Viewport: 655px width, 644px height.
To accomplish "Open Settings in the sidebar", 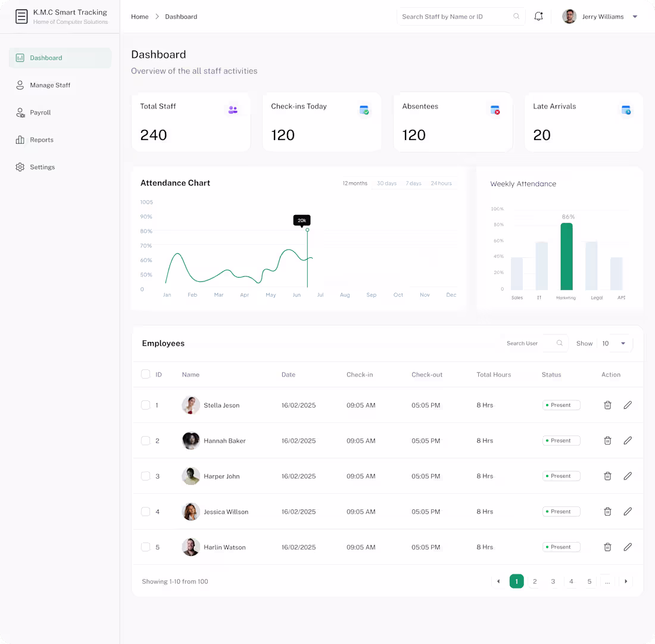I will (x=60, y=167).
